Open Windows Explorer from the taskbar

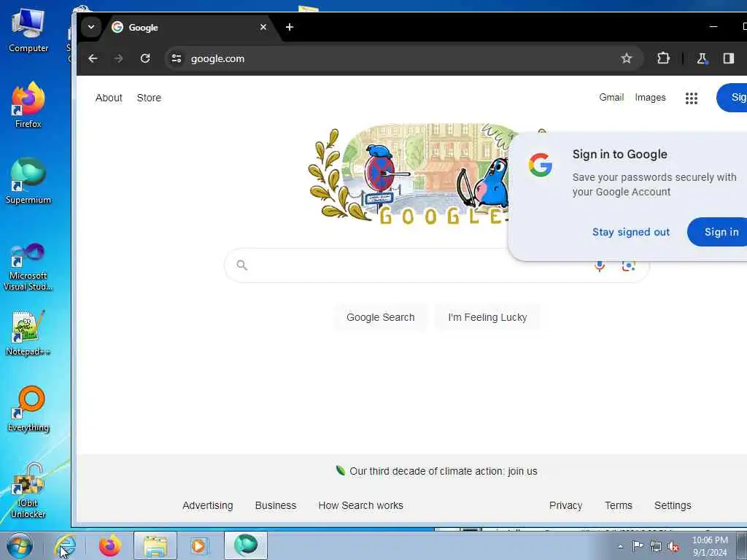pos(155,545)
